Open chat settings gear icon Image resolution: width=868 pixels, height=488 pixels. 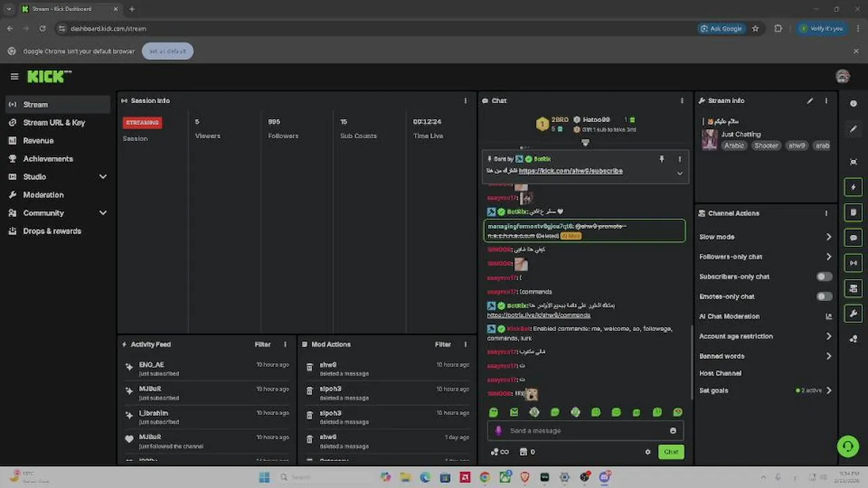(648, 452)
